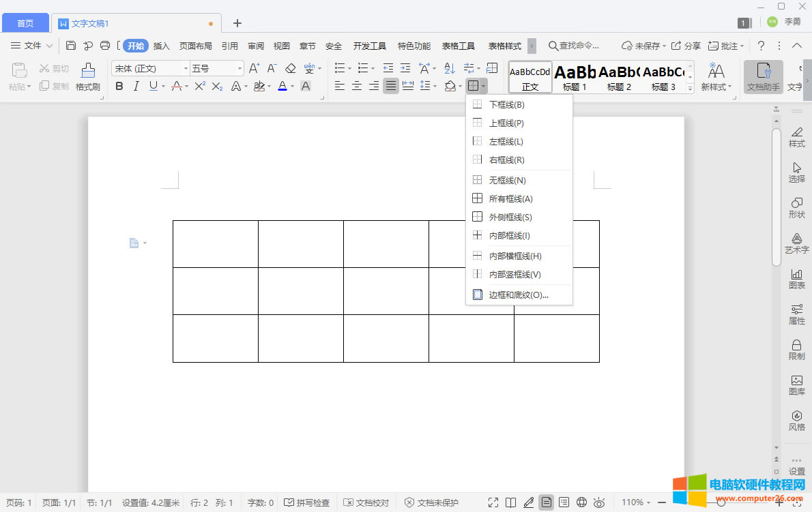Viewport: 812px width, 512px height.
Task: Choose 所有框线(A) from the border menu
Action: (x=510, y=199)
